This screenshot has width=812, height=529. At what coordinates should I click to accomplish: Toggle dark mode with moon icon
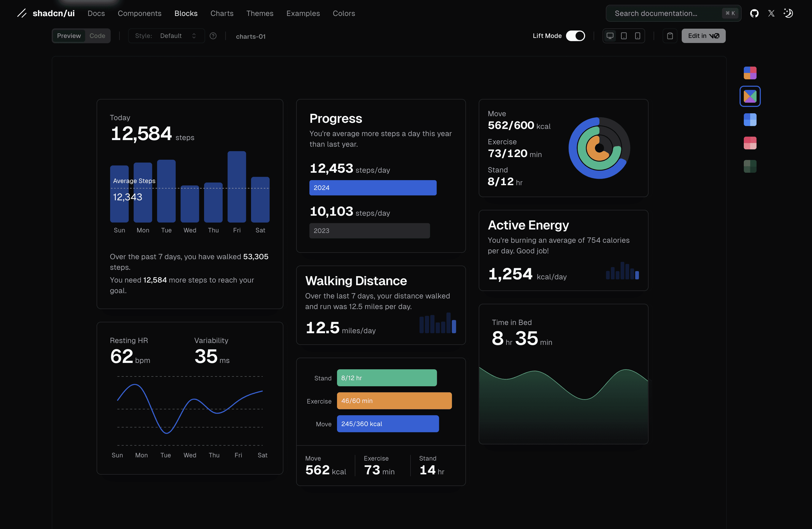pos(788,13)
